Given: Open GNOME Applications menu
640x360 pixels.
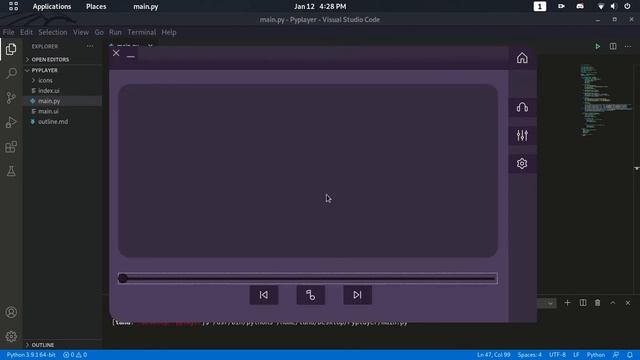Looking at the screenshot, I should 52,7.
